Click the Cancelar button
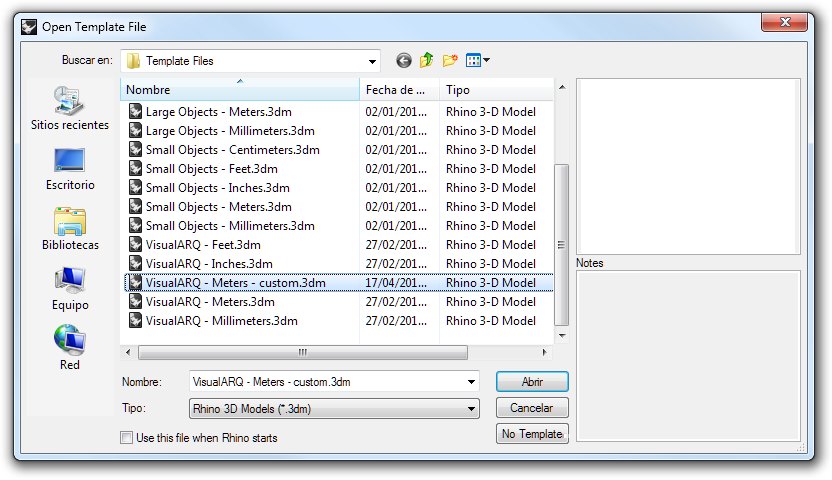This screenshot has width=832, height=480. [532, 408]
